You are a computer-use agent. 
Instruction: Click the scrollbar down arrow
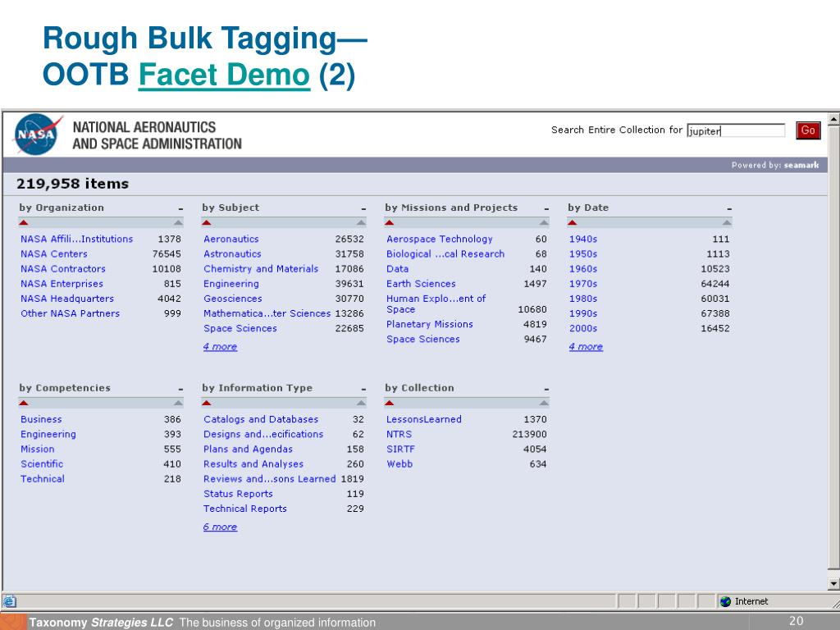(833, 583)
